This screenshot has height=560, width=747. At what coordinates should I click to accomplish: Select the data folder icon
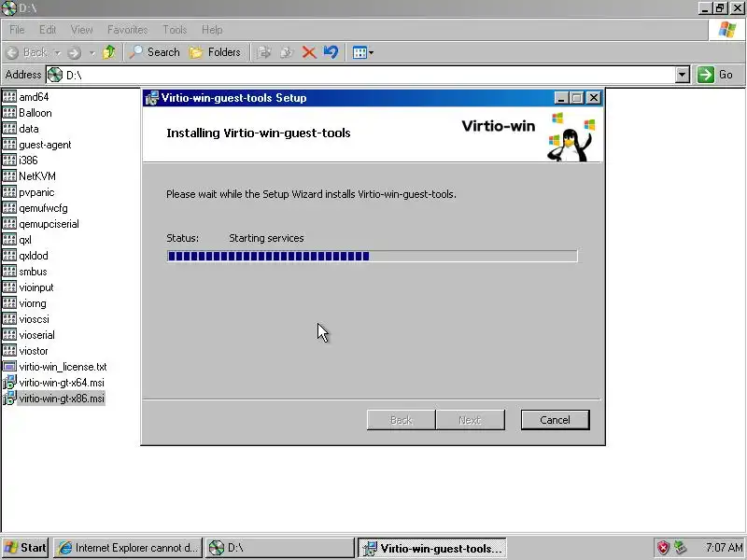[x=9, y=129]
